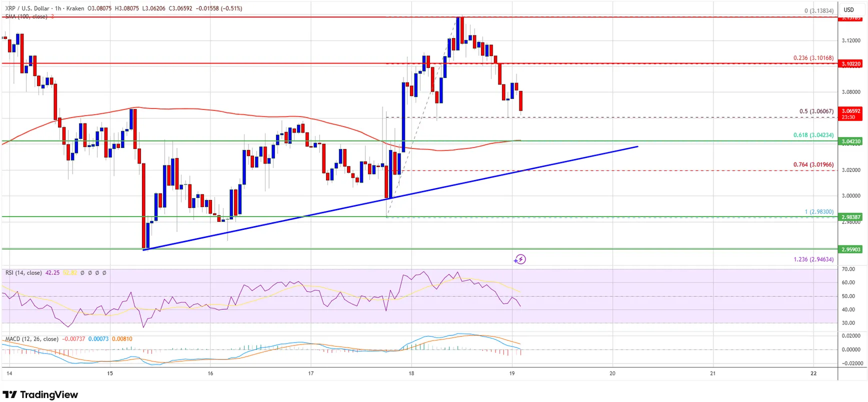Click the purple lightning event icon
Image resolution: width=868 pixels, height=402 pixels.
[520, 259]
